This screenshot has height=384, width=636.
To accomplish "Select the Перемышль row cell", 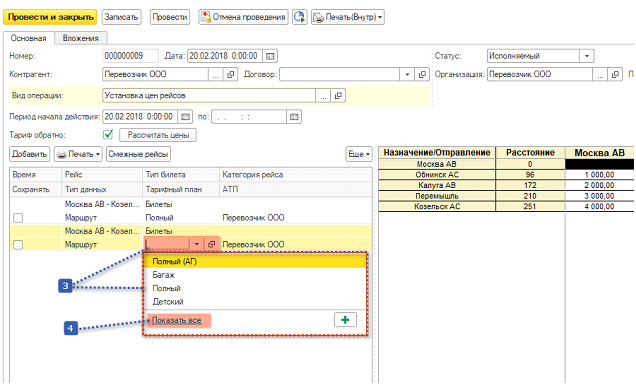I will [x=437, y=196].
